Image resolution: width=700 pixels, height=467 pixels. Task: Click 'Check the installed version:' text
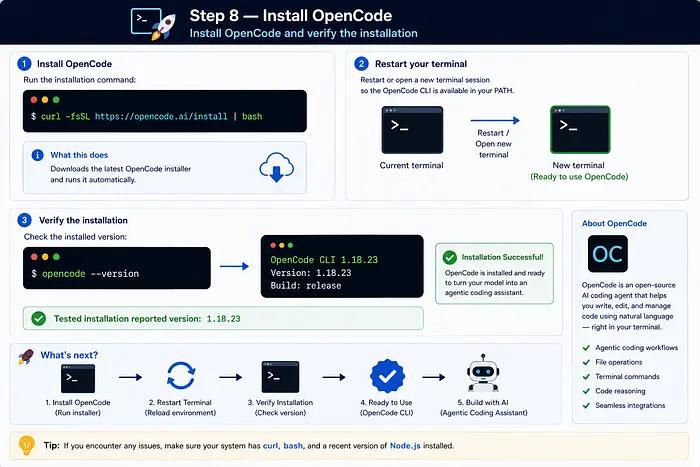coord(75,237)
